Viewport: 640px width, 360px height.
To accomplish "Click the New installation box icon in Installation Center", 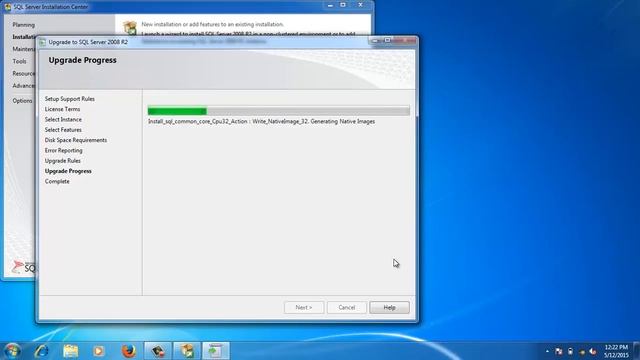I will (x=130, y=27).
